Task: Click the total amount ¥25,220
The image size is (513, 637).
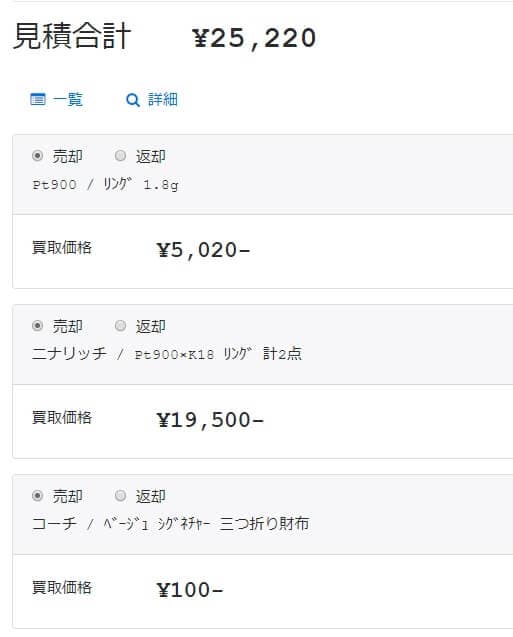Action: pyautogui.click(x=254, y=39)
